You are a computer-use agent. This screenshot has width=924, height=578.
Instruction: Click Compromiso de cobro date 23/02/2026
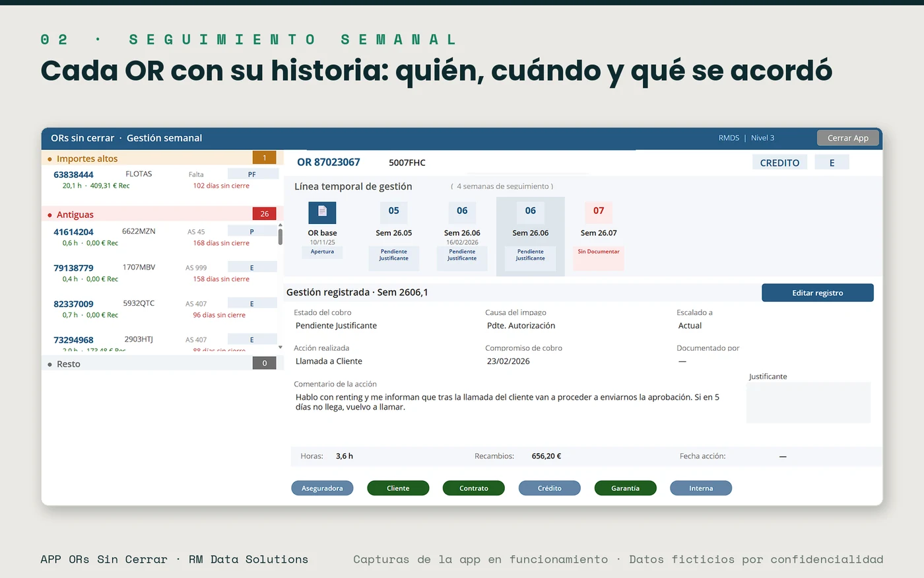pyautogui.click(x=508, y=361)
